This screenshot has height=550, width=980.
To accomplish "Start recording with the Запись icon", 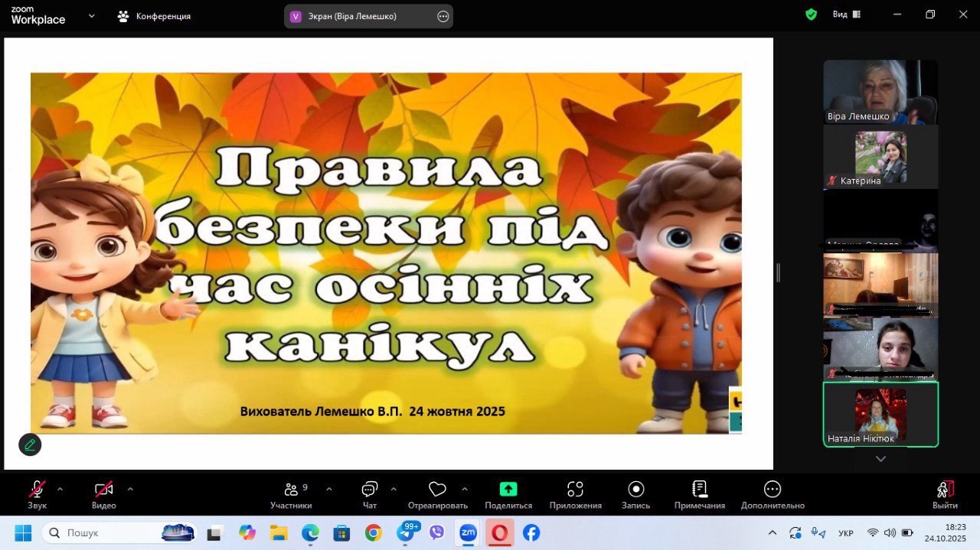I will pyautogui.click(x=635, y=490).
